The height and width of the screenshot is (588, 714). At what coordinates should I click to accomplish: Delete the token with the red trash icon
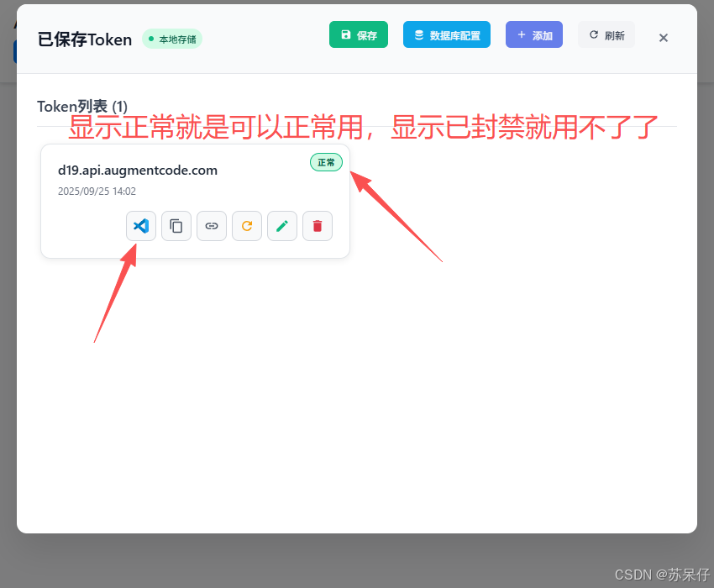tap(317, 226)
